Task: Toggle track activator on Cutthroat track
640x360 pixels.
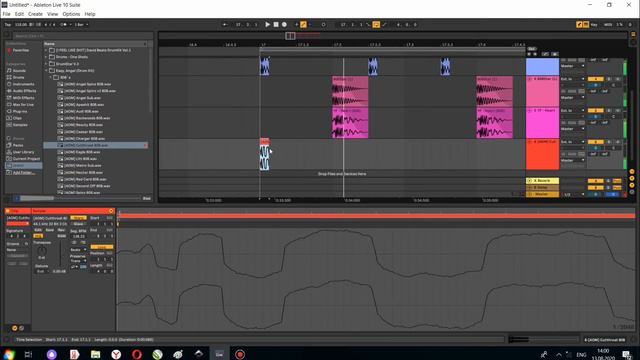Action: (x=595, y=142)
